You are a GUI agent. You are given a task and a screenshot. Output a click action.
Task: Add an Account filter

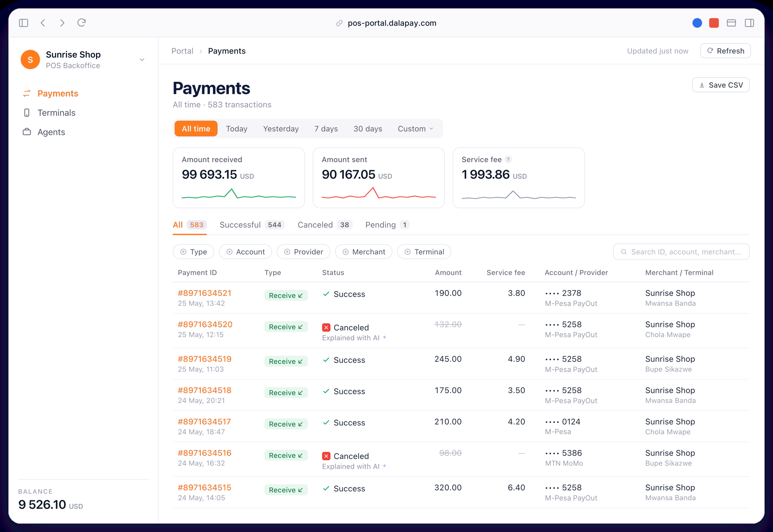[x=245, y=252]
